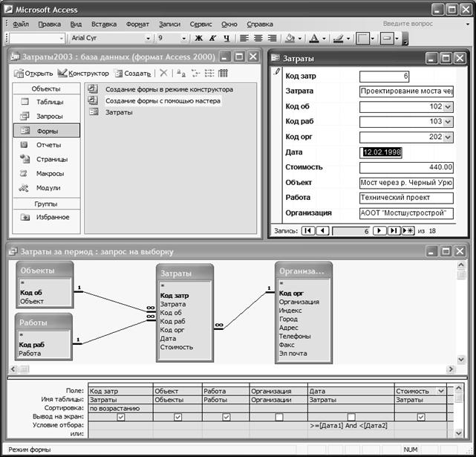The image size is (476, 457).
Task: Toggle italic formatting (К) in toolbar
Action: pos(212,38)
